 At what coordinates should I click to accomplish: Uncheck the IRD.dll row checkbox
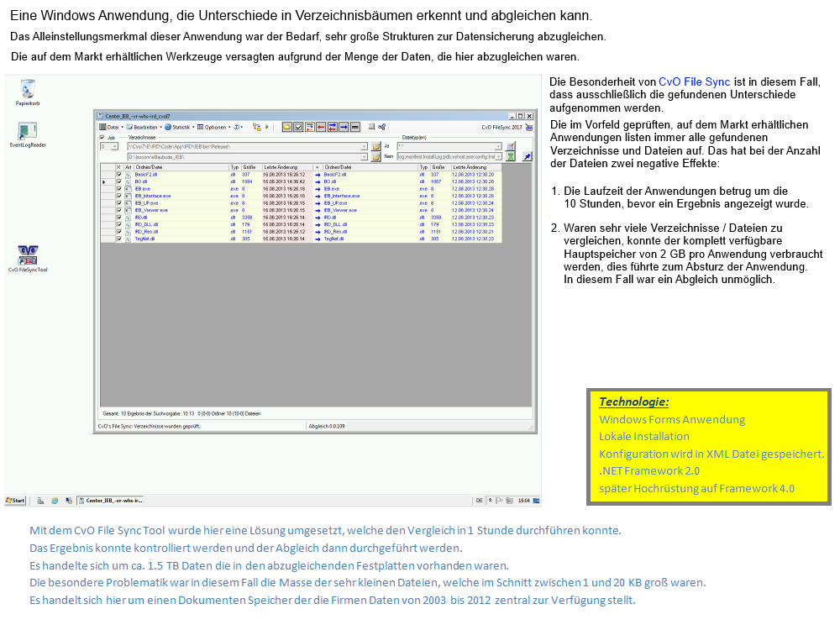[x=119, y=218]
